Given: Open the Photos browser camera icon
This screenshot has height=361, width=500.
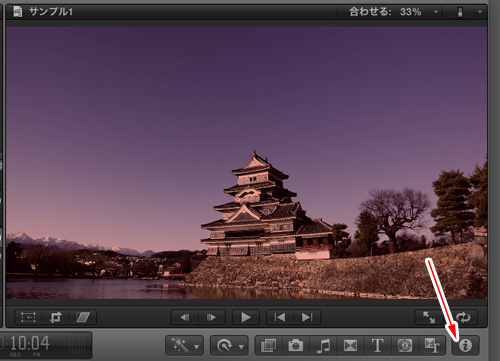Looking at the screenshot, I should [x=296, y=345].
